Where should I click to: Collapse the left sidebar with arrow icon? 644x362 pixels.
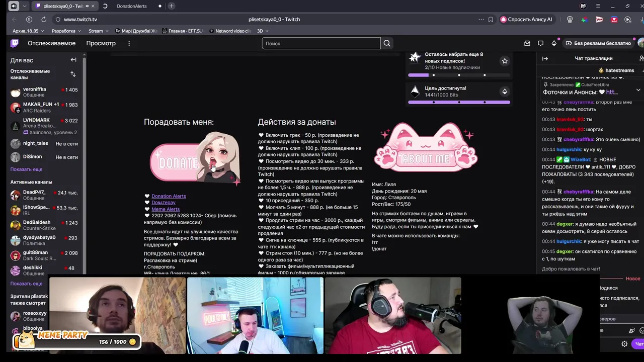(73, 60)
